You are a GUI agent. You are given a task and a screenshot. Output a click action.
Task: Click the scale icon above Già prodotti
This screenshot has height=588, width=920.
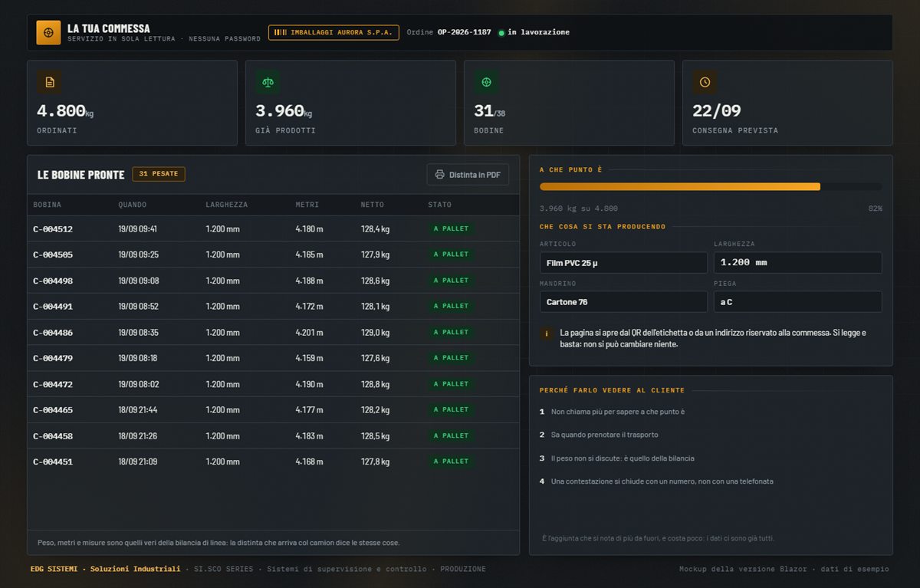pyautogui.click(x=268, y=82)
